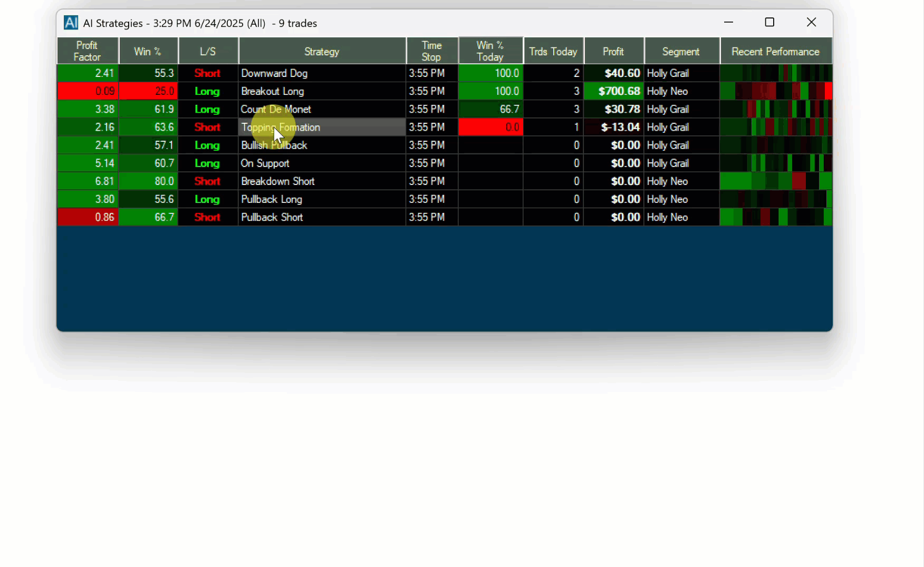Click the 6.81 profit factor cell
Image resolution: width=924 pixels, height=567 pixels.
(88, 181)
